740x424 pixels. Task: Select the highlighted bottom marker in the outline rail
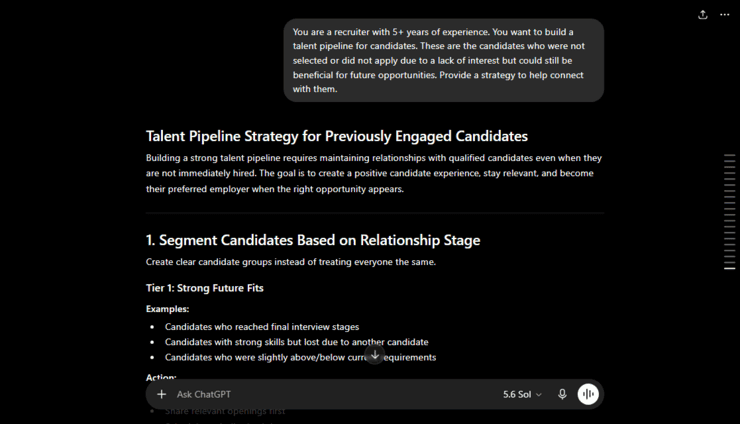[x=730, y=268]
